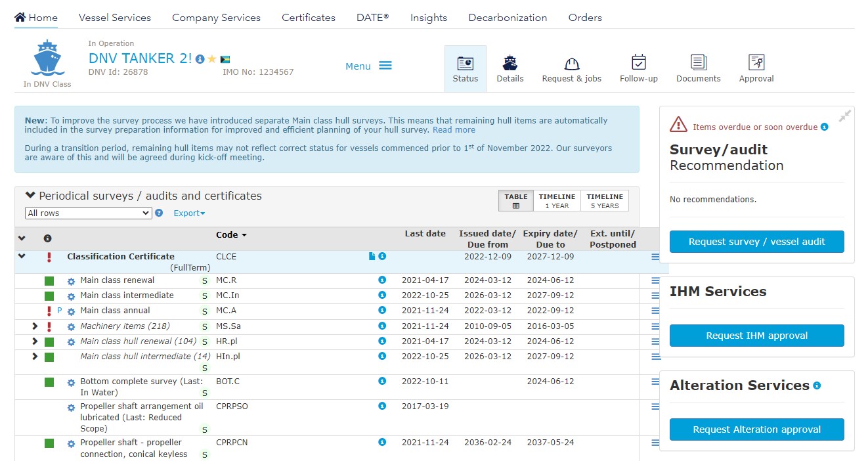Click the favorite star beside DNV TANKER 2!
Viewport: 868px width, 461px height.
tap(212, 59)
